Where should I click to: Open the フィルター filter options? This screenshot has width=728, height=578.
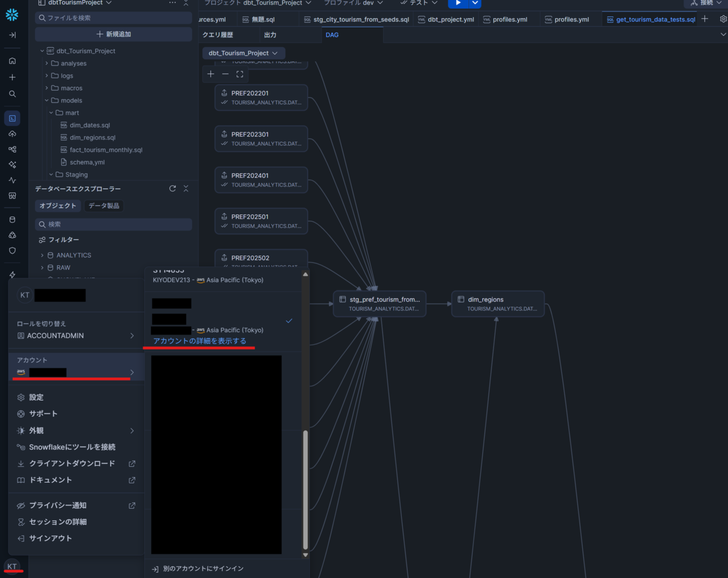59,240
